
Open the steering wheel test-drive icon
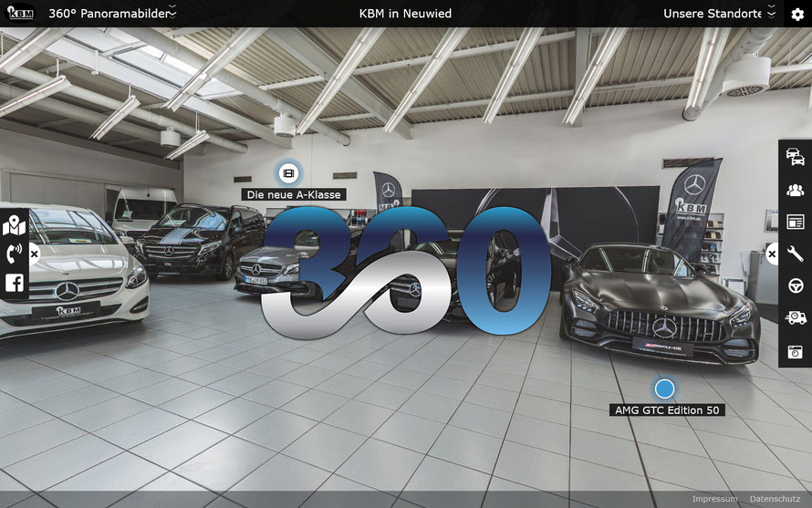796,285
